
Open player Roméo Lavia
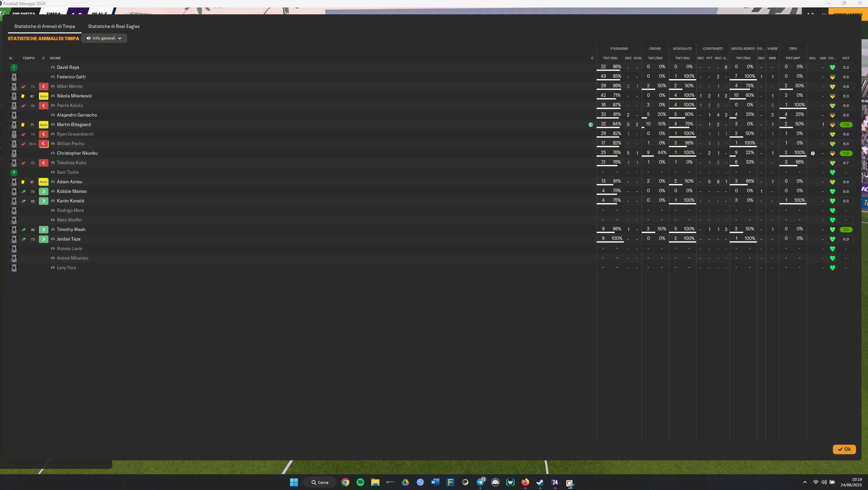[x=69, y=249]
